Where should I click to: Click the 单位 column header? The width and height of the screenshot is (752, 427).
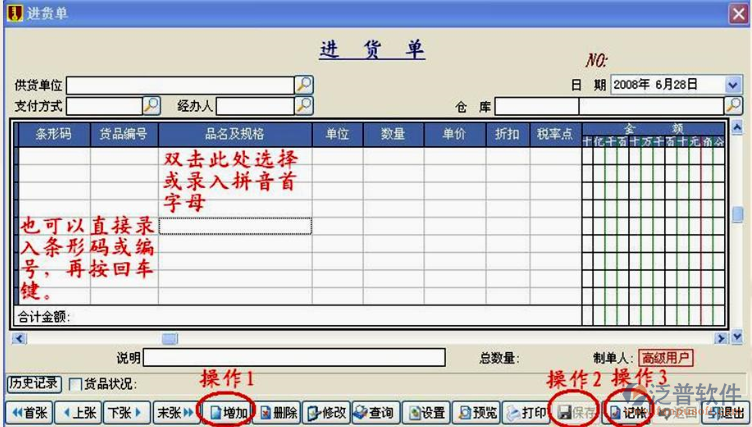coord(338,134)
